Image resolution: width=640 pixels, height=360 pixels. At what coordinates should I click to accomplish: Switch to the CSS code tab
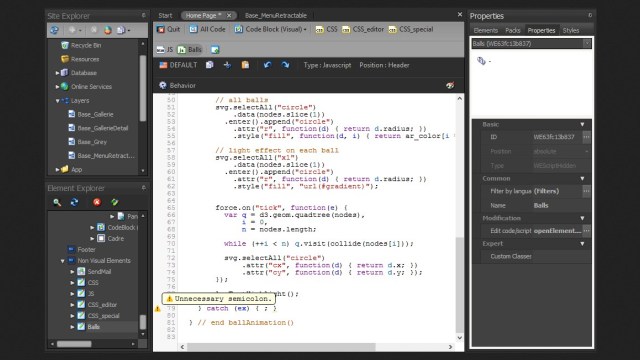point(326,29)
